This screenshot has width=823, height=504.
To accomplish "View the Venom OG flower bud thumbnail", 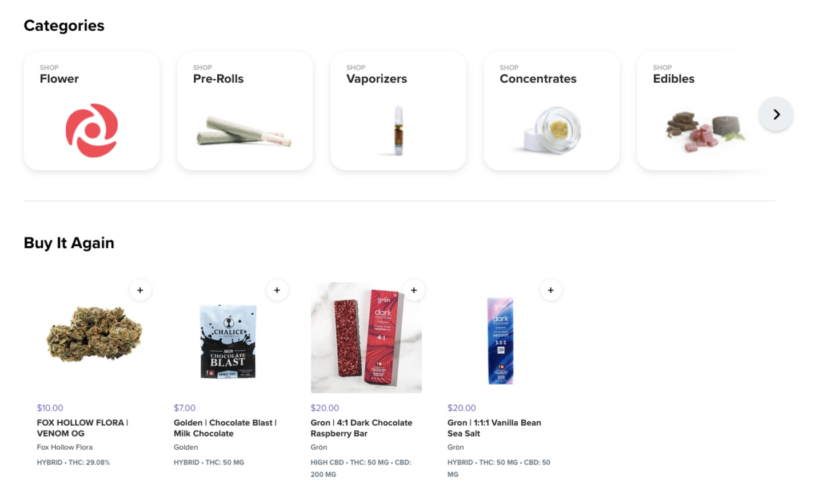I will (94, 334).
